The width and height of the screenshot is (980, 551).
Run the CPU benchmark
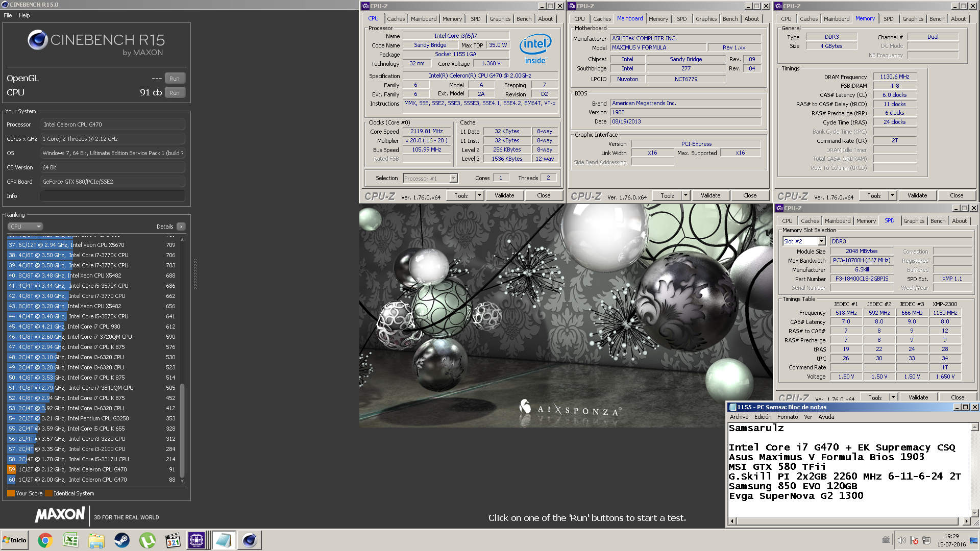pos(175,93)
